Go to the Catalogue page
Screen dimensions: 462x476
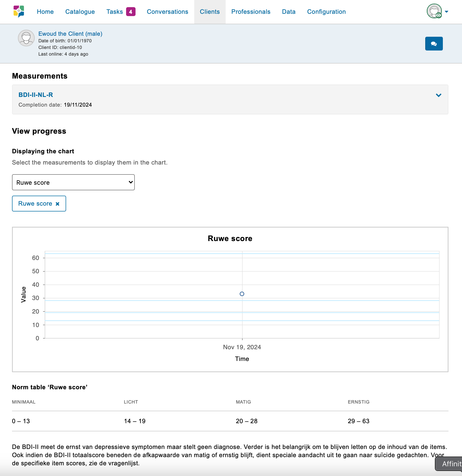80,12
